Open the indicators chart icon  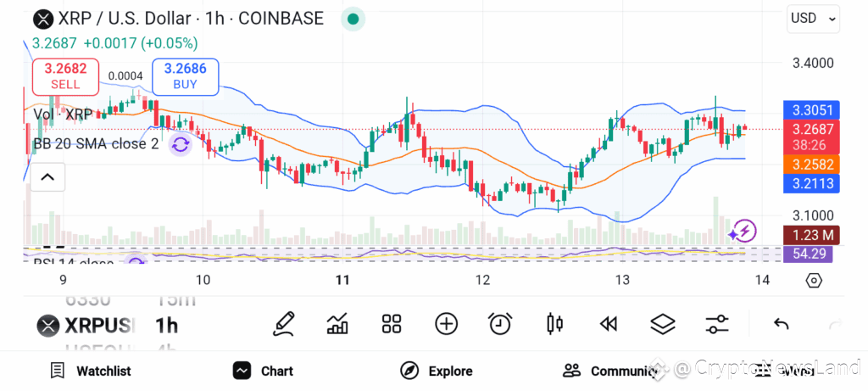[x=337, y=324]
